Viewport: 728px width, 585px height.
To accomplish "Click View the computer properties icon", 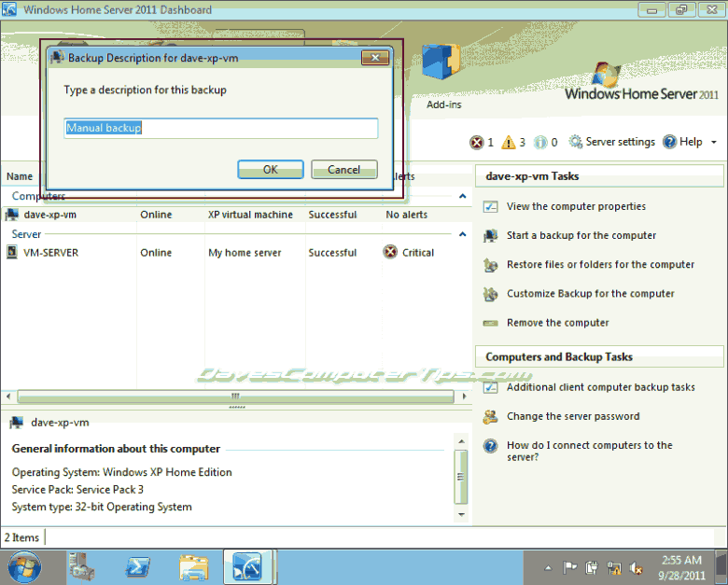I will (x=490, y=206).
